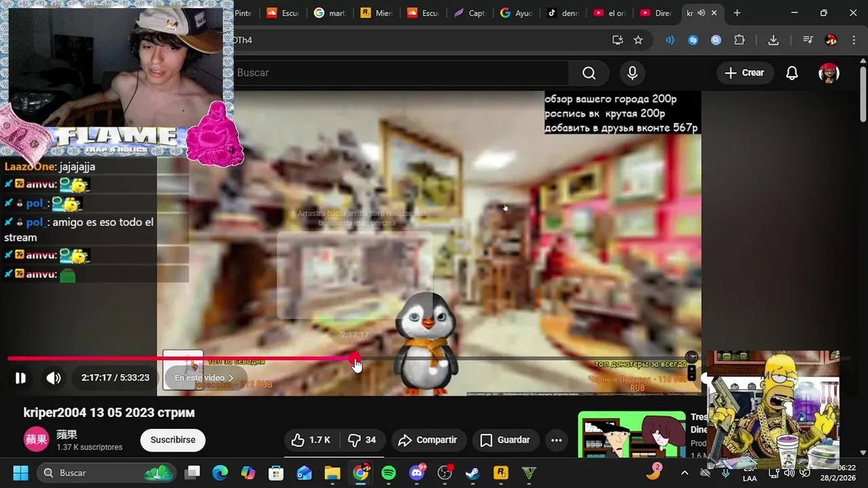The image size is (868, 488).
Task: Open Task View on taskbar
Action: point(193,473)
